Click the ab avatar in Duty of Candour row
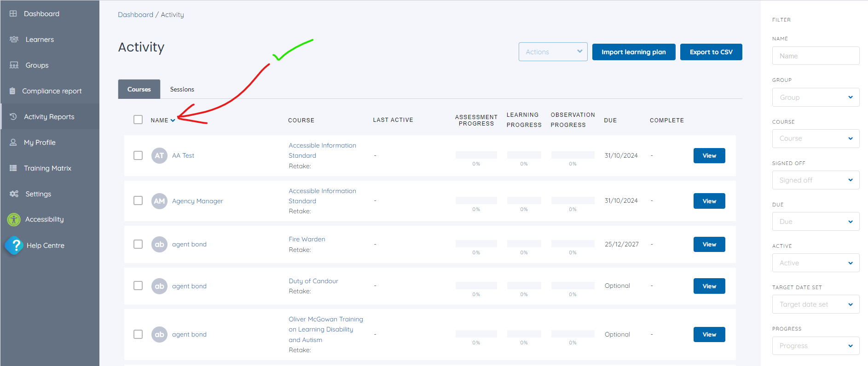 coord(159,286)
